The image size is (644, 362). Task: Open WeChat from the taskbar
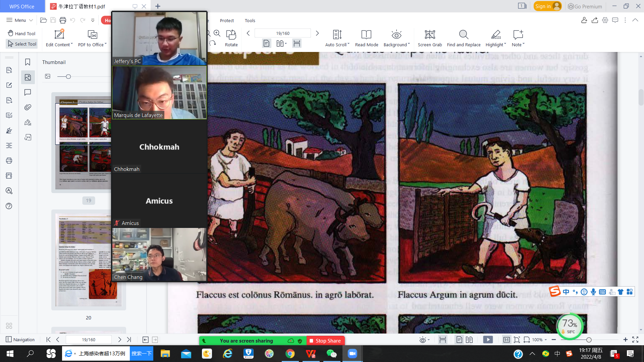(331, 354)
